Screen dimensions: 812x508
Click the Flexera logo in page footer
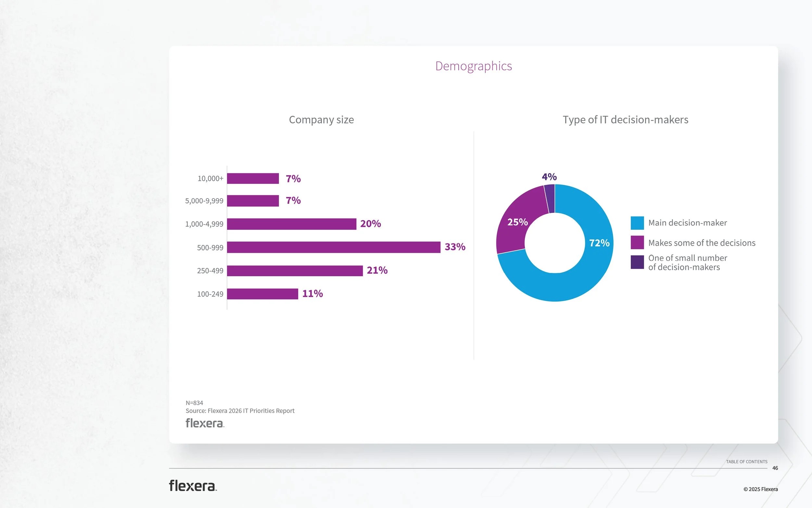(x=193, y=486)
